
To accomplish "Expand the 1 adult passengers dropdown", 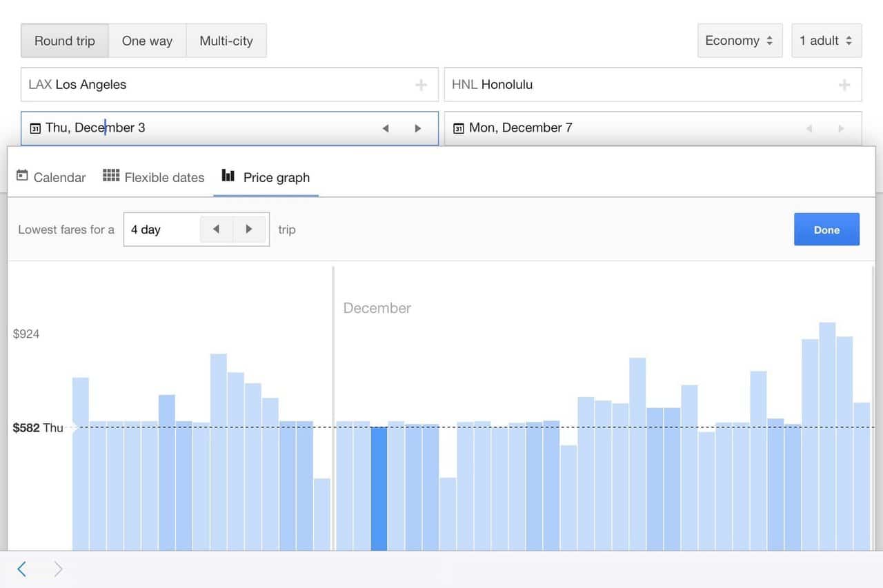I will pos(826,41).
